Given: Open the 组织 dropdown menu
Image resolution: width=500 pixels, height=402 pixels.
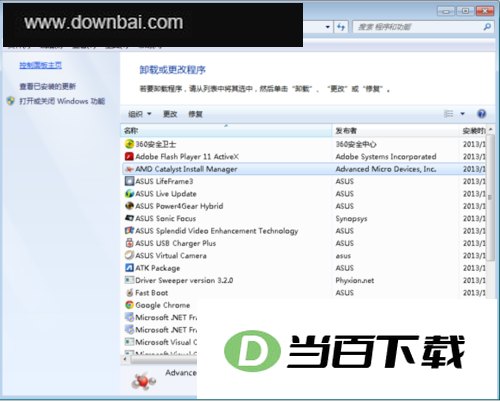Looking at the screenshot, I should [140, 114].
